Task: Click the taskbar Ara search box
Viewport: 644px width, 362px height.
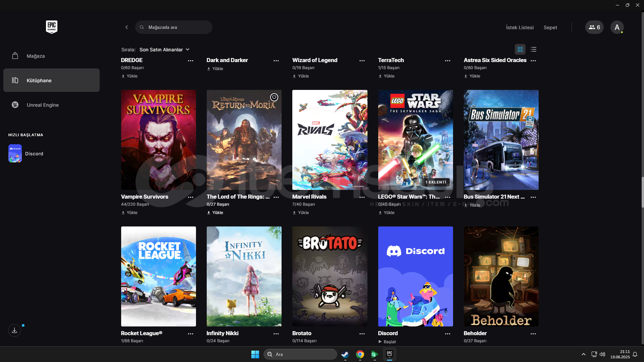Action: 300,354
